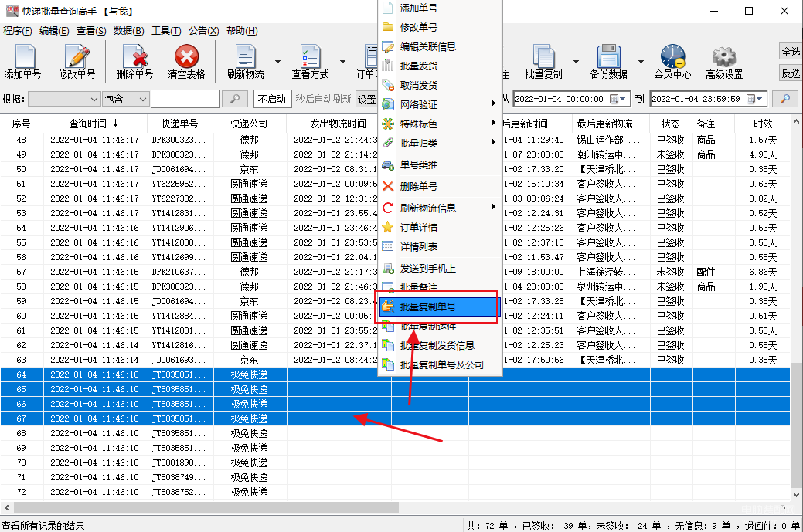
Task: Click the search magnifier next to filter field
Action: (x=235, y=99)
